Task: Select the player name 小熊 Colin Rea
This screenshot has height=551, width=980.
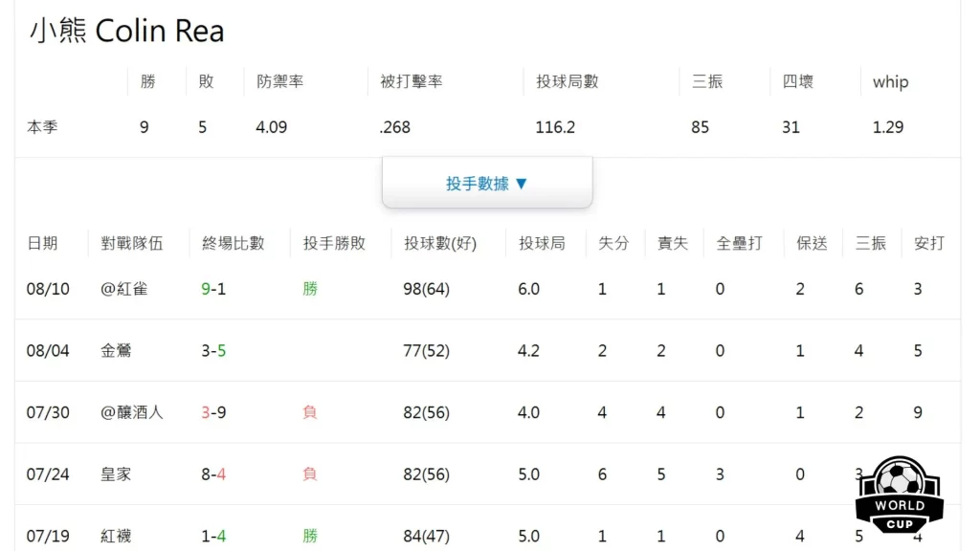Action: click(x=126, y=31)
